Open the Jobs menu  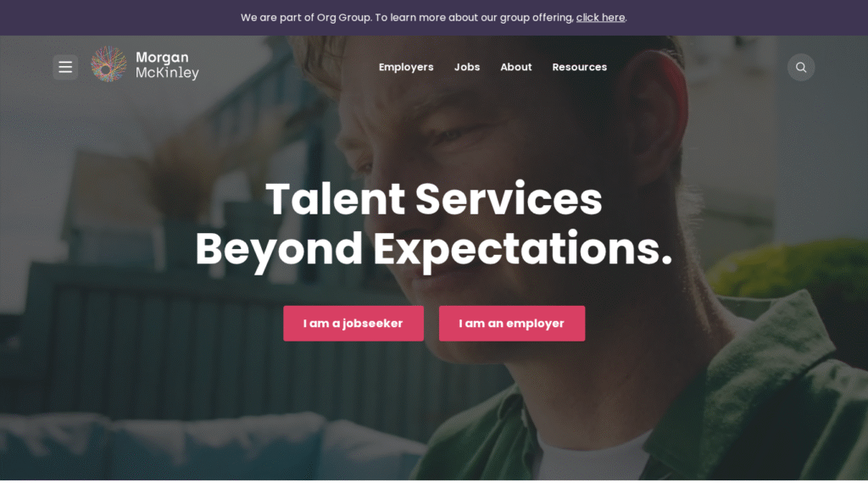tap(467, 67)
